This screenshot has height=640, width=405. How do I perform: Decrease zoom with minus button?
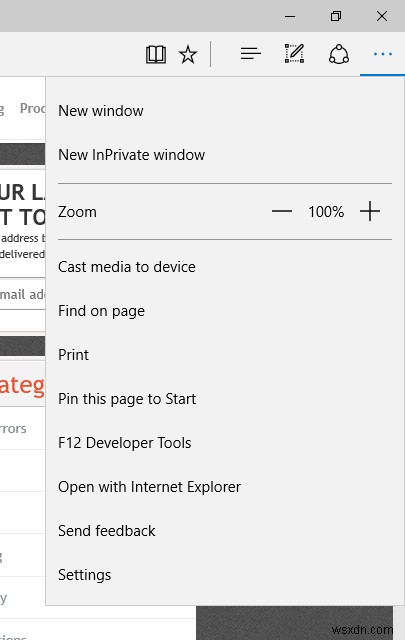tap(282, 211)
